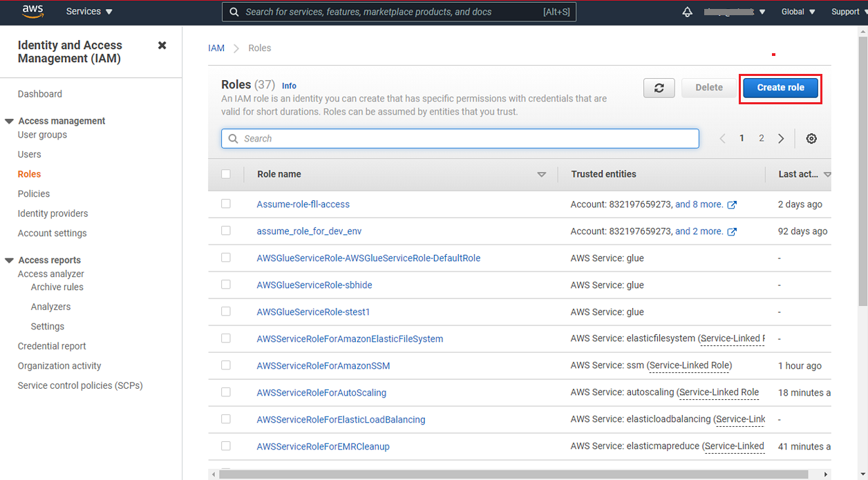Screen dimensions: 868x480
Task: Navigate to Users in sidebar
Action: (30, 155)
